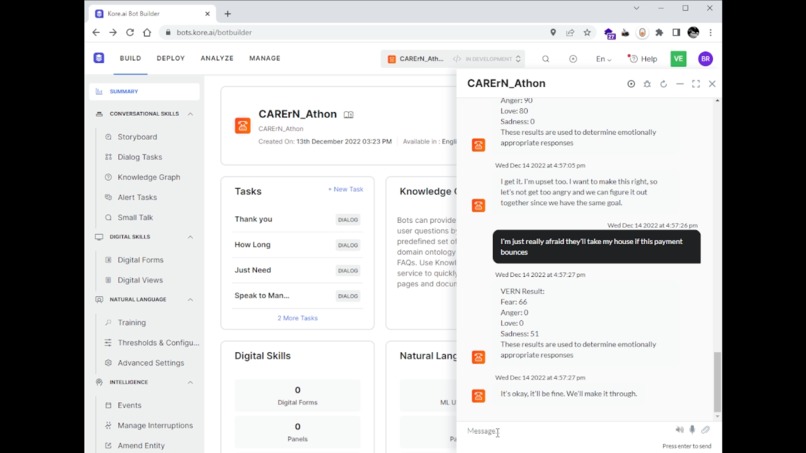Open Dialog Tasks in sidebar
Image resolution: width=806 pixels, height=453 pixels.
coord(139,157)
